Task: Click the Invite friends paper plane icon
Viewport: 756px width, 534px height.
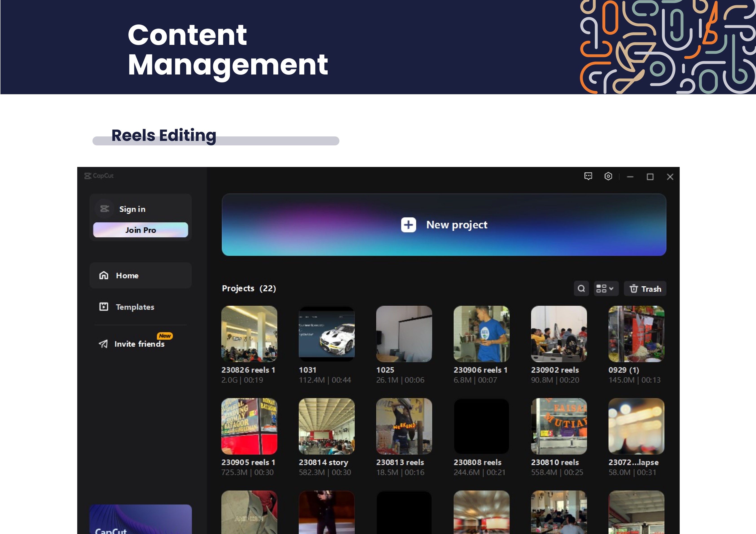Action: click(x=103, y=344)
